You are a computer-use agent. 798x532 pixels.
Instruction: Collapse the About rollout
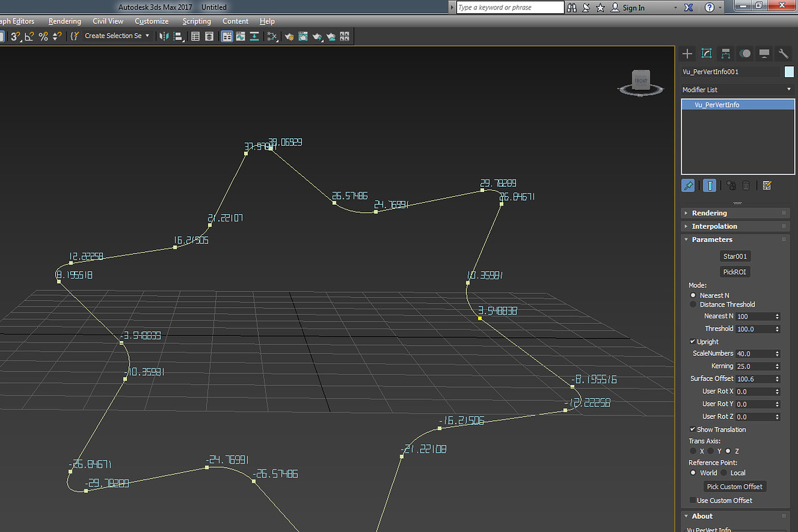click(735, 516)
